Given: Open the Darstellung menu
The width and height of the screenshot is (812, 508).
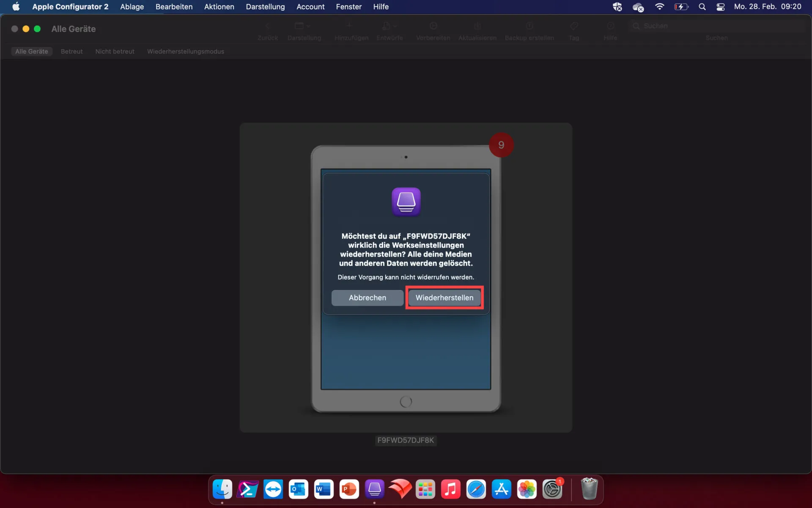Looking at the screenshot, I should pos(265,7).
